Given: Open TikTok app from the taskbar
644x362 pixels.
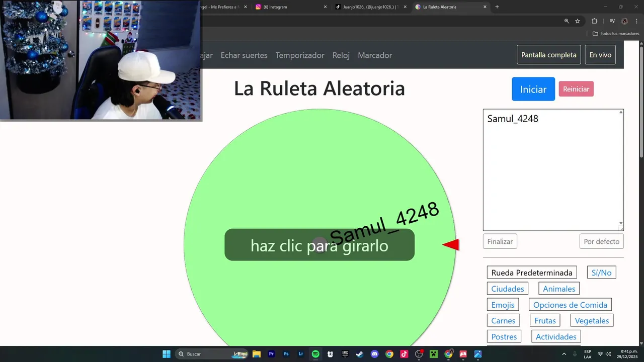Looking at the screenshot, I should click(404, 354).
